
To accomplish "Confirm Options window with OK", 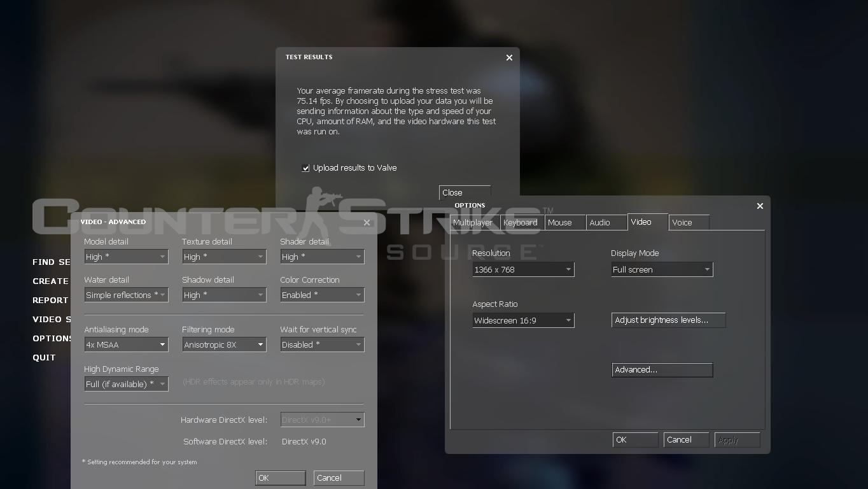I will [635, 440].
